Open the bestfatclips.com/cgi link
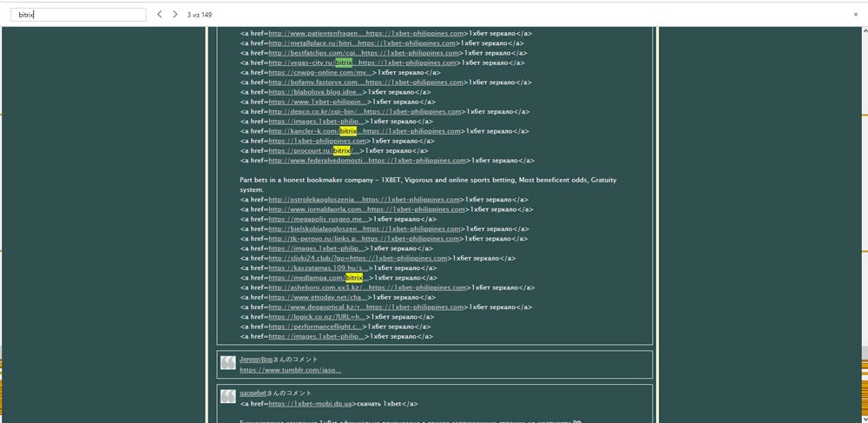The image size is (868, 423). pos(364,53)
